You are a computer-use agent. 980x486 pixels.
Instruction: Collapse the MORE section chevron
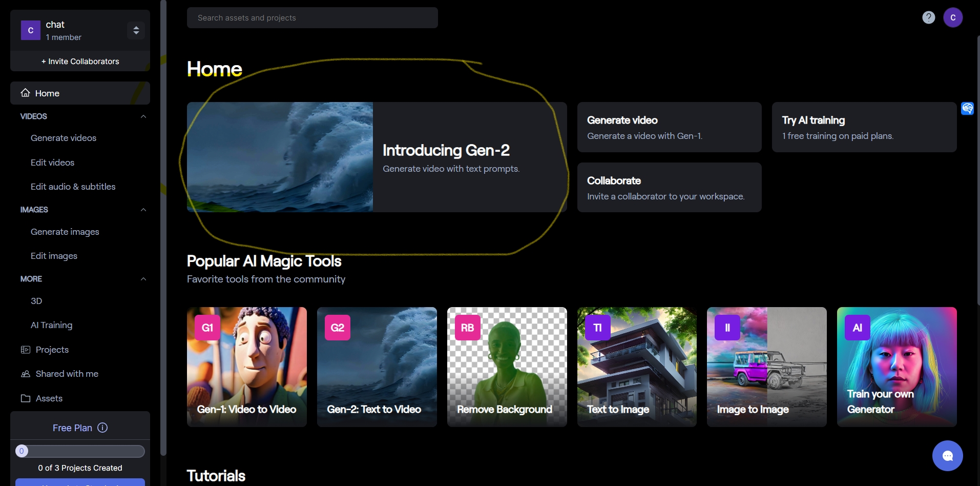pyautogui.click(x=143, y=279)
